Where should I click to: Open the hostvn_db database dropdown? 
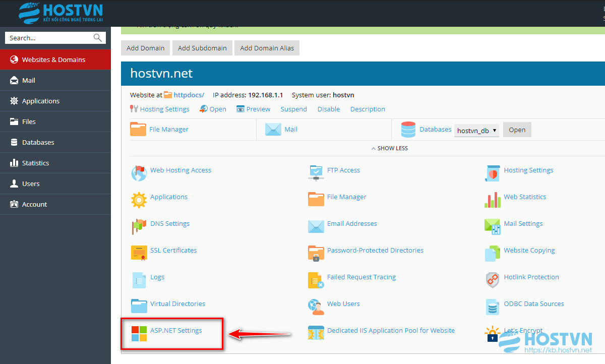click(476, 130)
